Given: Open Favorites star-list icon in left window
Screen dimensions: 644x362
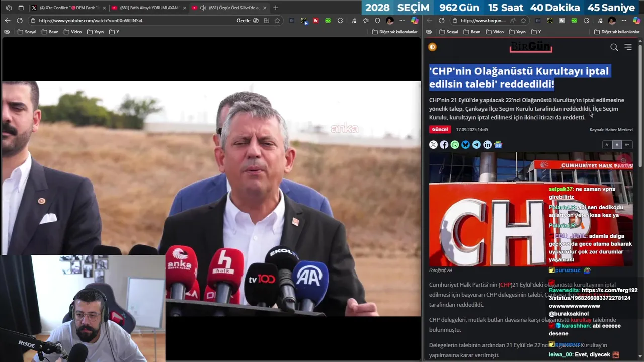Looking at the screenshot, I should pos(366,21).
